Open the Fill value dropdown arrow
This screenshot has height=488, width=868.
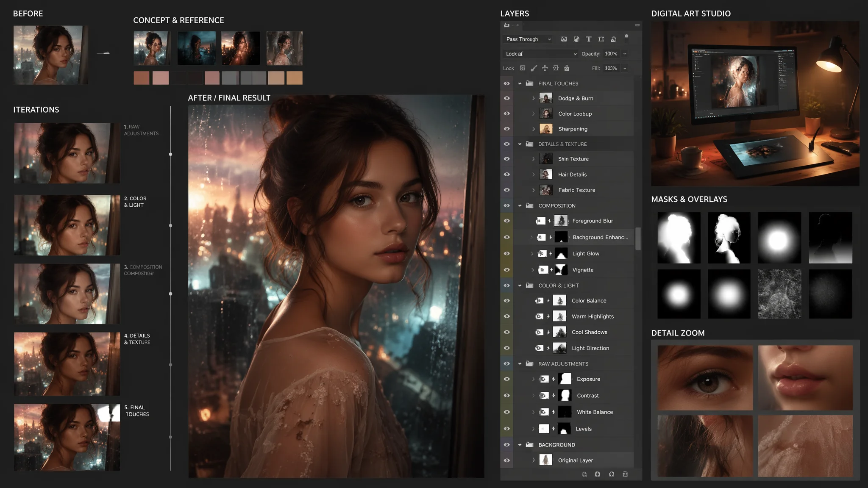click(625, 68)
